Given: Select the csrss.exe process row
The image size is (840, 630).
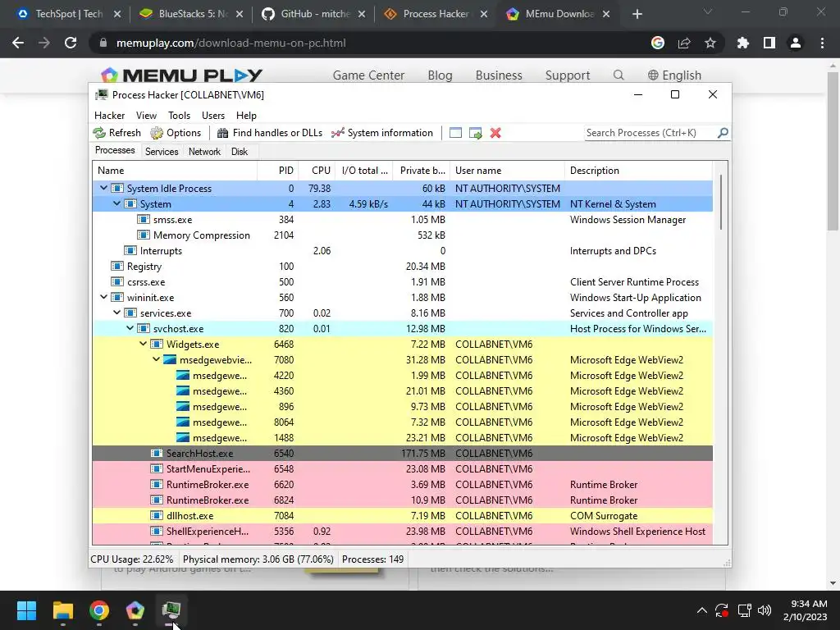Looking at the screenshot, I should coord(402,282).
